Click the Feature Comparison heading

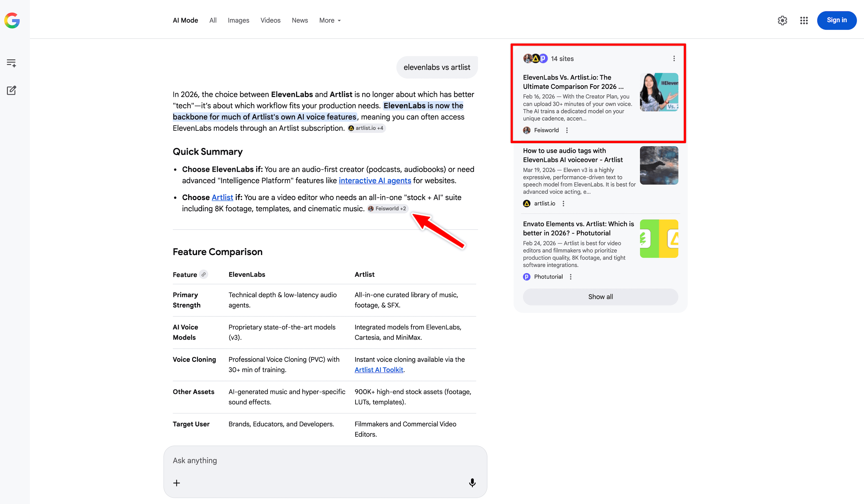point(217,252)
